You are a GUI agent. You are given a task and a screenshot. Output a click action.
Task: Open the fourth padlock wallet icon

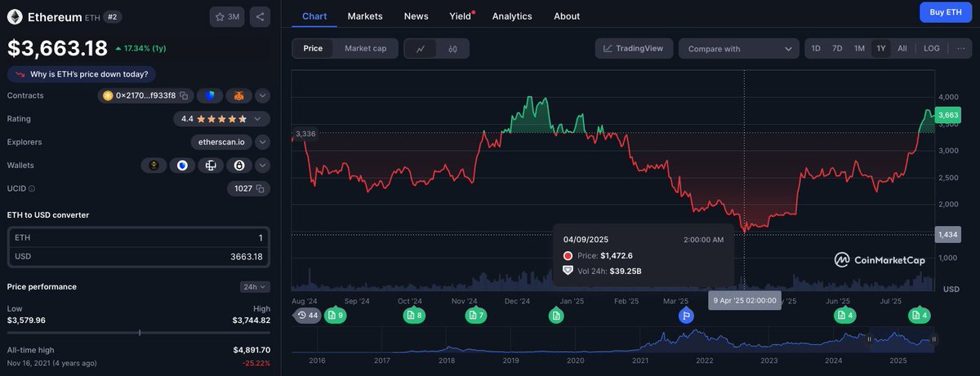click(x=239, y=166)
